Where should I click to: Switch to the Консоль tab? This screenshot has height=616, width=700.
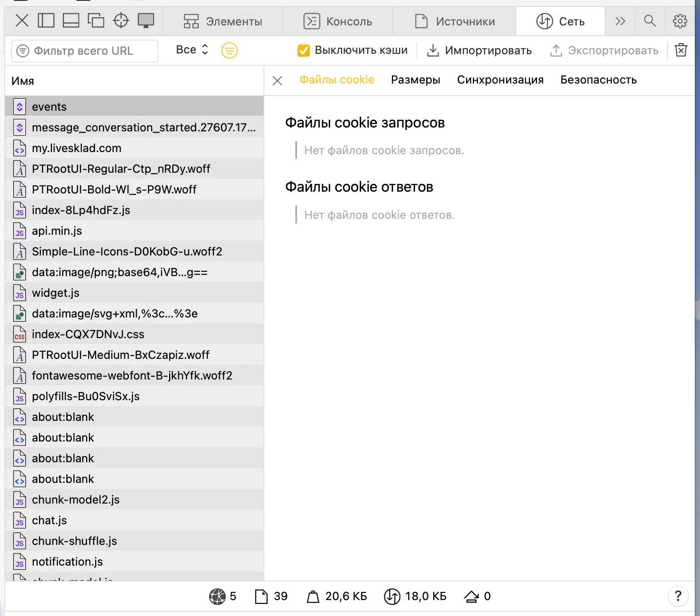[338, 22]
